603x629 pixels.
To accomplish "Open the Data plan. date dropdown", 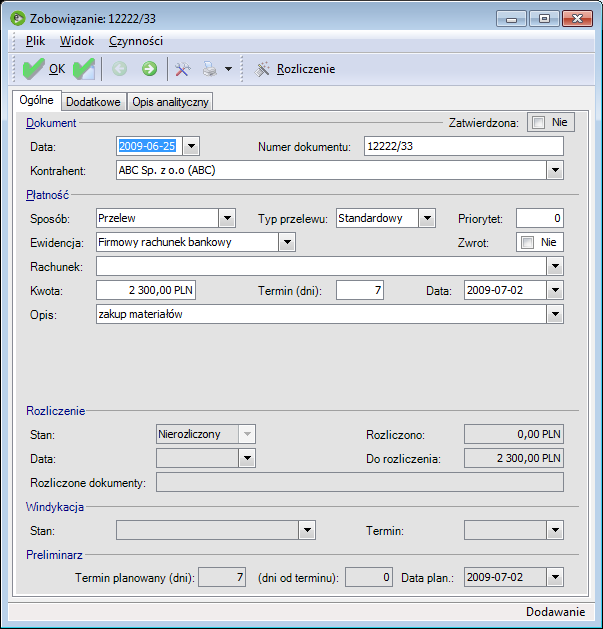I will (555, 577).
